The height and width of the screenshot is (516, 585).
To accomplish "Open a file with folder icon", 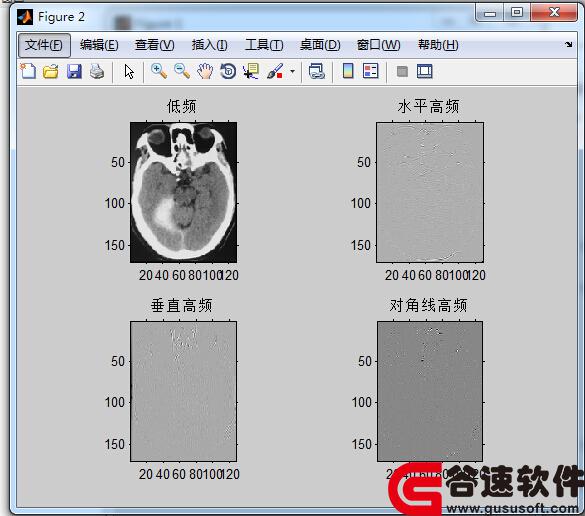I will [51, 71].
